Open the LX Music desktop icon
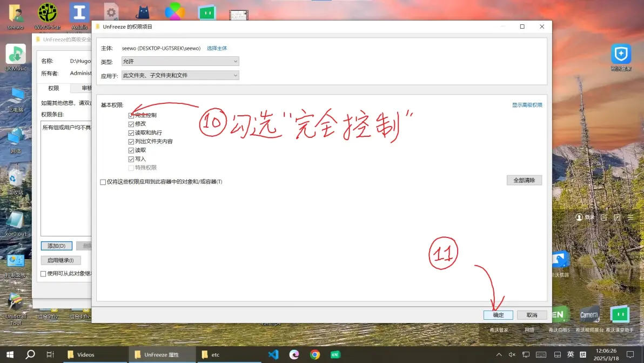 pyautogui.click(x=16, y=55)
